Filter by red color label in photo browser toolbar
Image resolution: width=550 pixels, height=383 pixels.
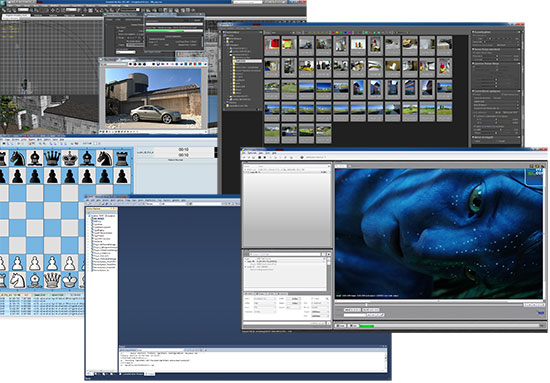332,33
